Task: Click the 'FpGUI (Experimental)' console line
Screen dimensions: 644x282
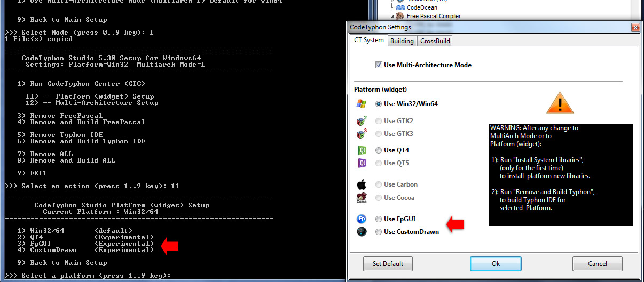Action: coord(85,244)
